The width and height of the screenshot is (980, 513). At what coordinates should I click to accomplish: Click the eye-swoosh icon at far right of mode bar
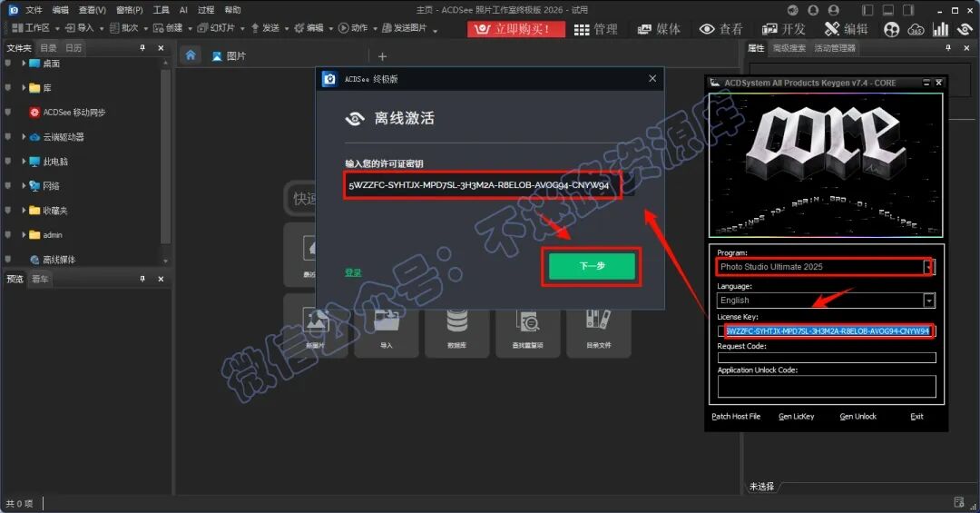click(x=965, y=29)
